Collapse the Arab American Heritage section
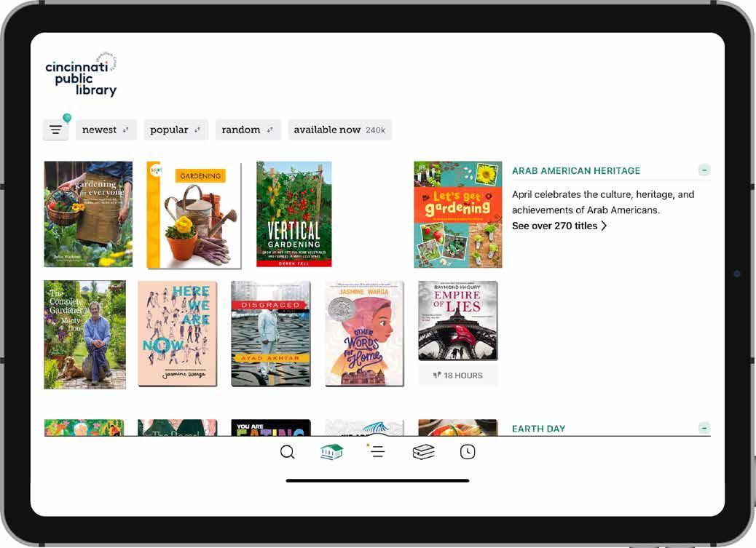 click(x=704, y=170)
